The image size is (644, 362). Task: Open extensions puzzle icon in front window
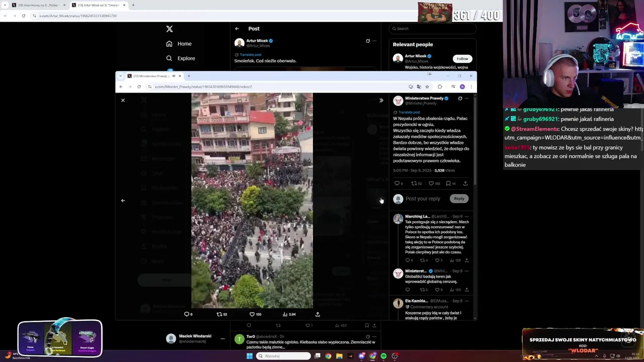point(440,86)
